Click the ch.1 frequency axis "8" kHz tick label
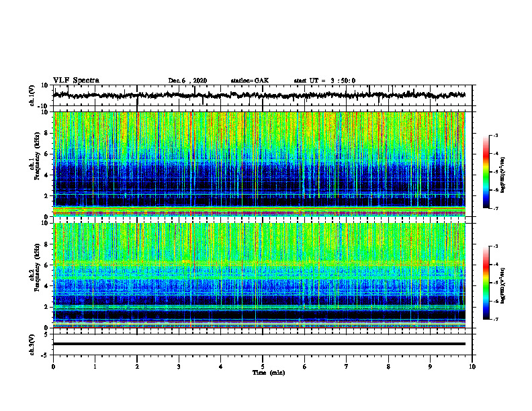532x411 pixels. pos(46,133)
